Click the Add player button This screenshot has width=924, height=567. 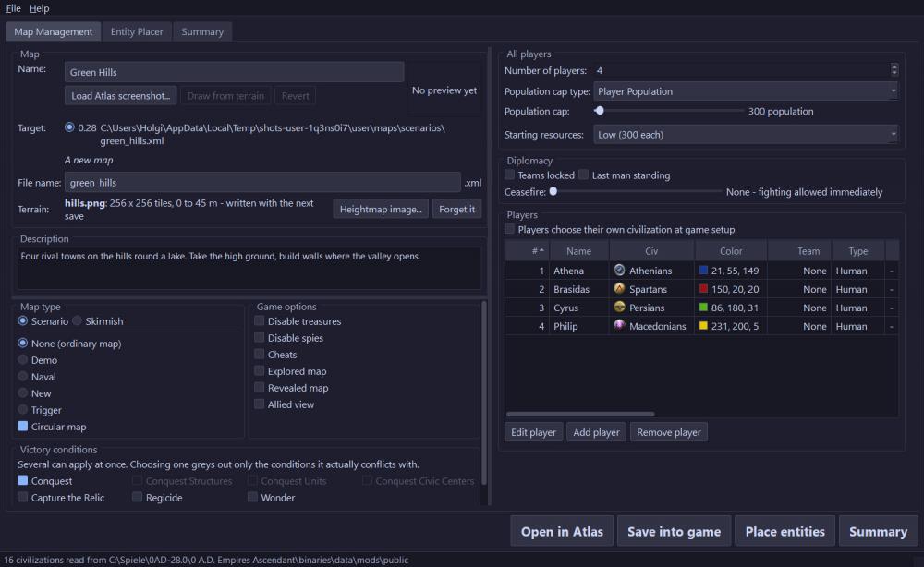point(596,432)
